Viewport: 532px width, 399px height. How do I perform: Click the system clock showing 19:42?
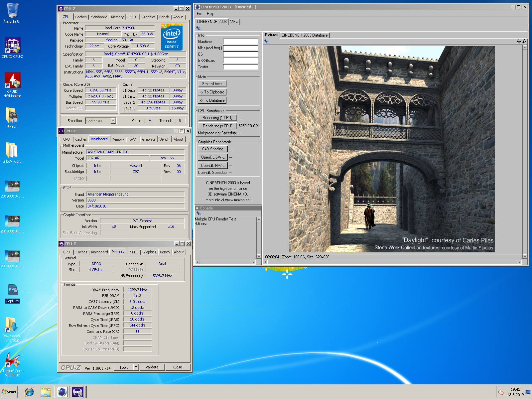pyautogui.click(x=515, y=389)
